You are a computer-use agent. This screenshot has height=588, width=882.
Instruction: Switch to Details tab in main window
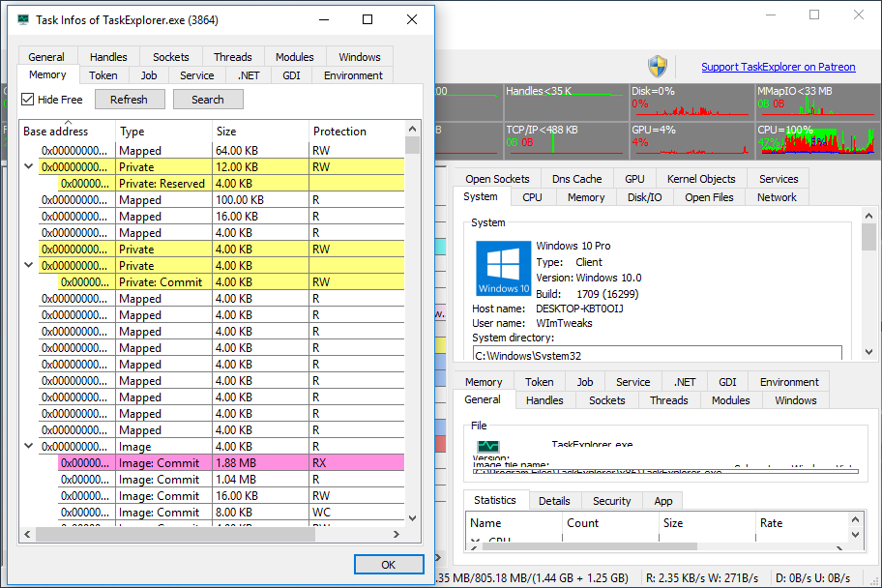coord(554,501)
